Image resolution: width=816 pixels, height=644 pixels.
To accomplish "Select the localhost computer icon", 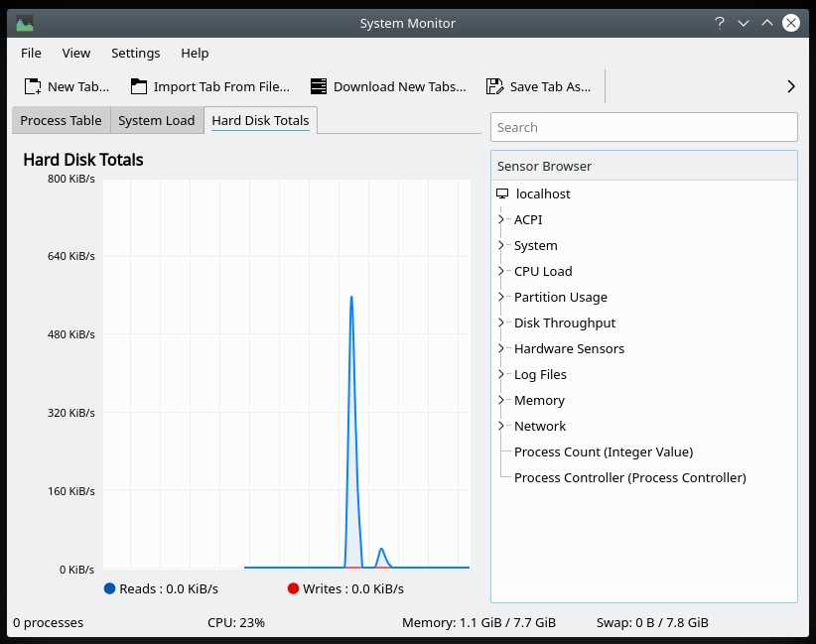I will tap(502, 194).
